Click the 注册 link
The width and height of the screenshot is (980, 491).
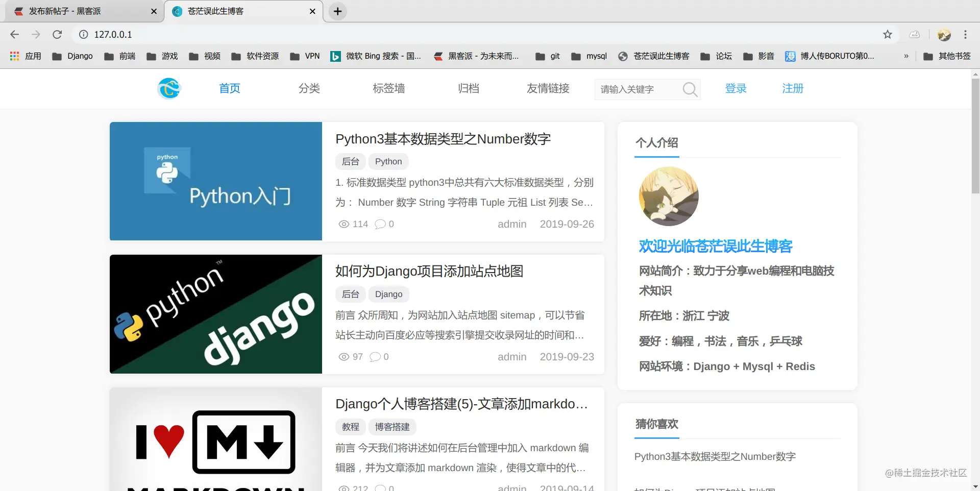(x=793, y=88)
